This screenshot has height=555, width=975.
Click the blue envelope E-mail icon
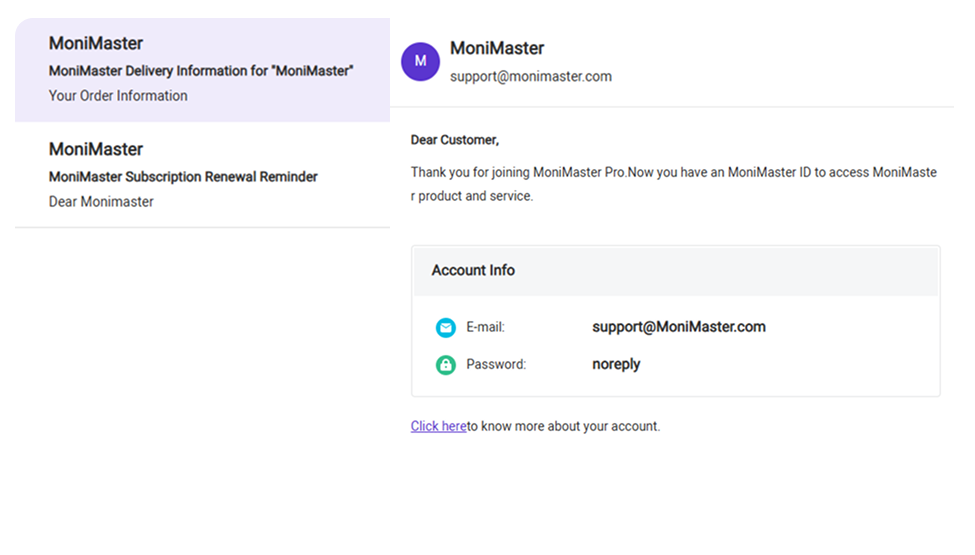tap(445, 328)
